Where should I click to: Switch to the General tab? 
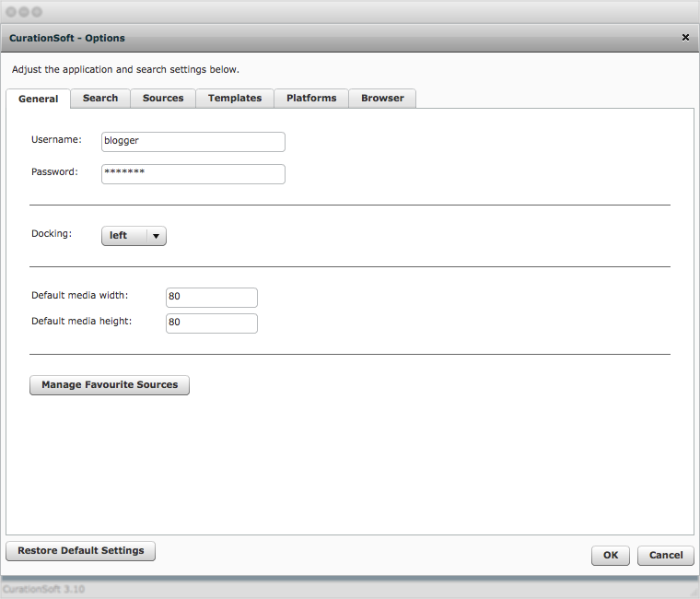pos(38,99)
